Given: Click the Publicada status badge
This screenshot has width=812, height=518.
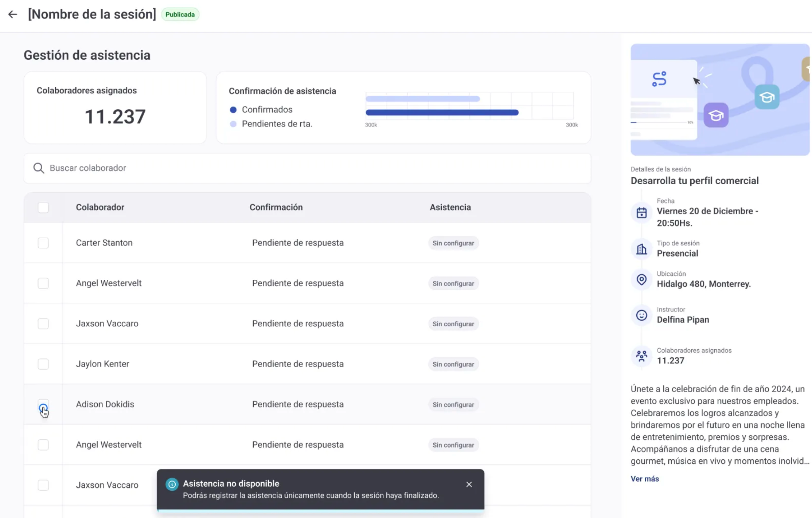Looking at the screenshot, I should point(180,15).
